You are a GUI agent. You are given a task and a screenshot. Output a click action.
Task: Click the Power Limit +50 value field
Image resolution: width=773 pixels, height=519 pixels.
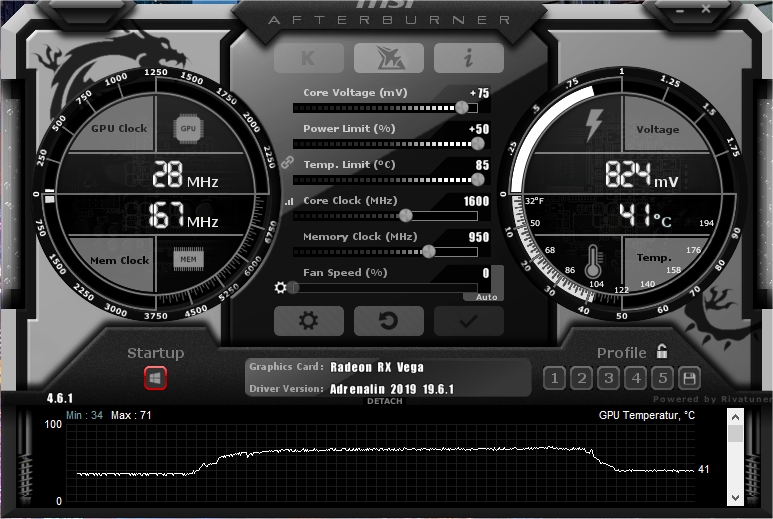[479, 129]
